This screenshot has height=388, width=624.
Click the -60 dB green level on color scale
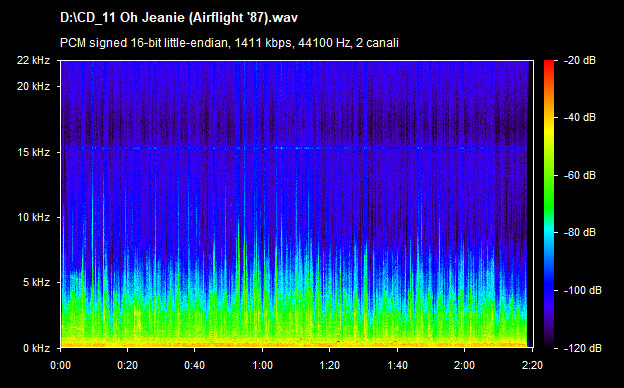(549, 175)
